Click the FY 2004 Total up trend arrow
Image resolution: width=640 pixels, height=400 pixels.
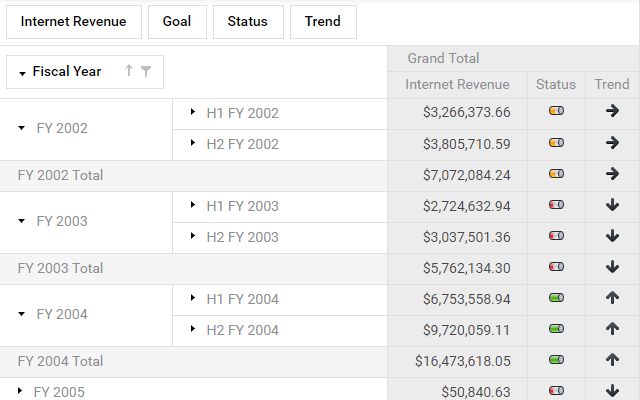coord(613,361)
